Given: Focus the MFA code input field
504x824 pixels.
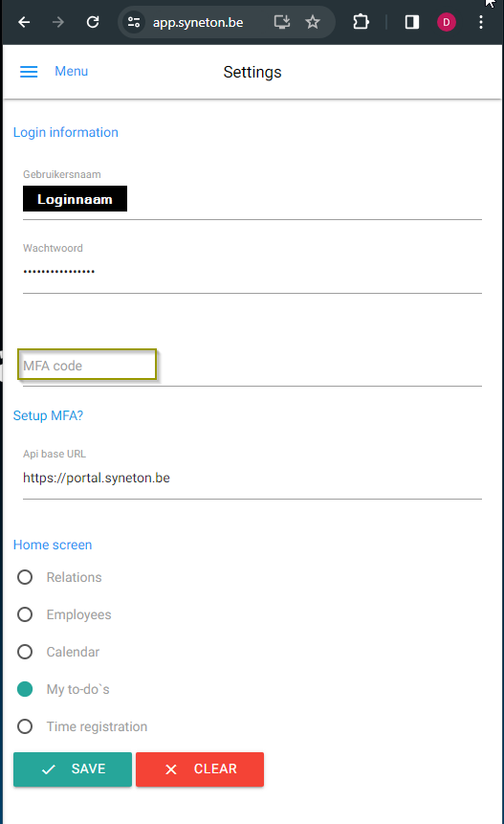Looking at the screenshot, I should (252, 366).
